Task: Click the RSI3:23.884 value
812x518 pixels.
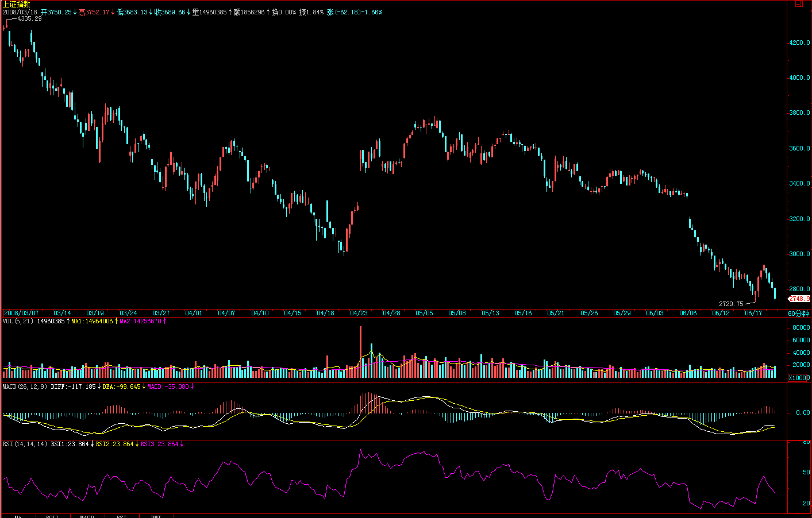Action: [159, 444]
